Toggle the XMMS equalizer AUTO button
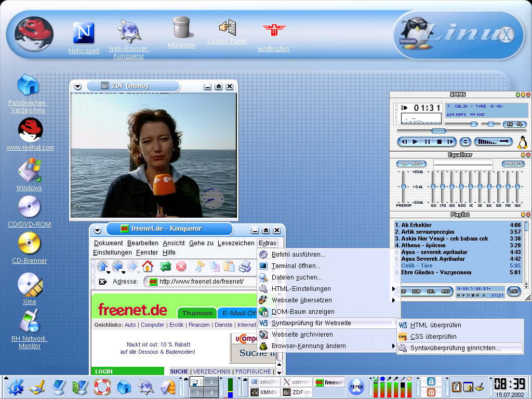The height and width of the screenshot is (399, 532). pyautogui.click(x=417, y=164)
